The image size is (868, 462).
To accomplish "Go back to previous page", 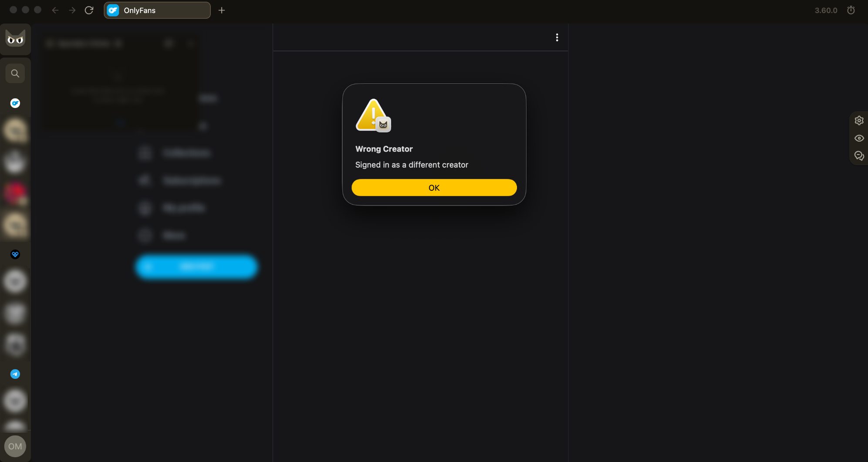I will point(55,10).
